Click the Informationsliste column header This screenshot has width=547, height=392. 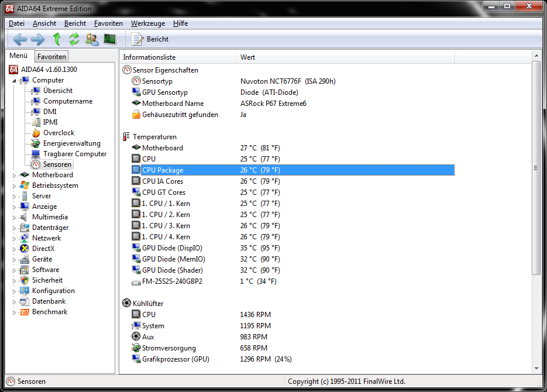(x=178, y=57)
